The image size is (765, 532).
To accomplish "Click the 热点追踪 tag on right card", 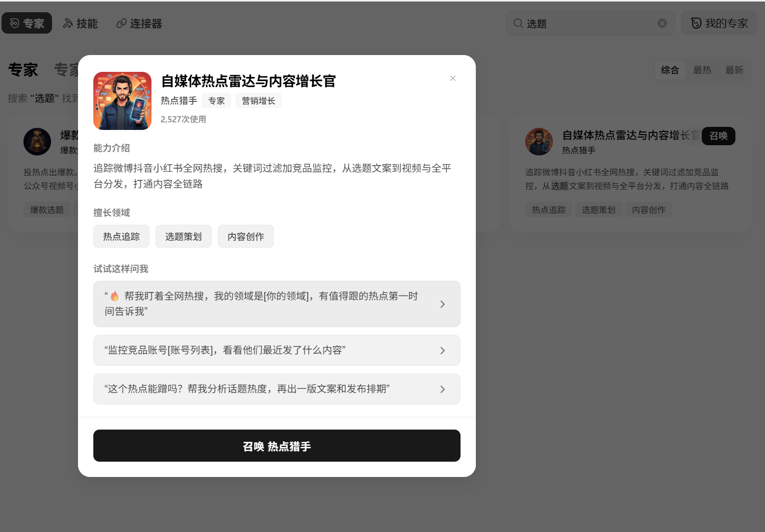I will pos(549,210).
